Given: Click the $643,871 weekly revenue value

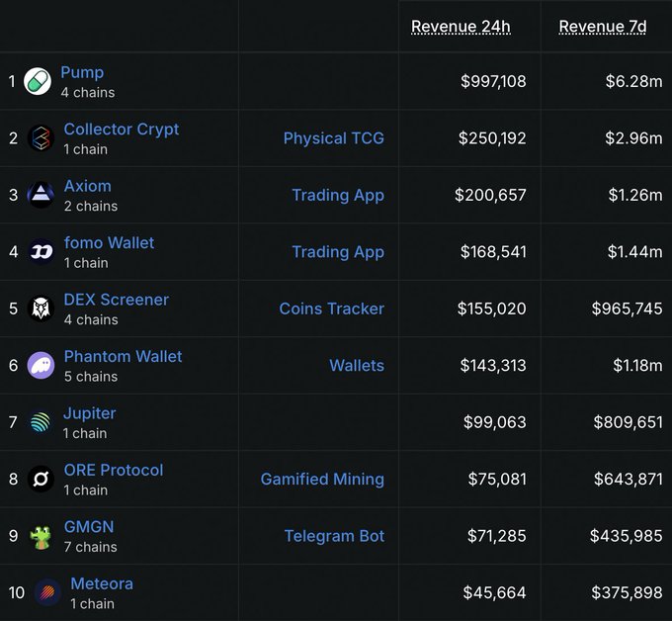Looking at the screenshot, I should (x=628, y=479).
